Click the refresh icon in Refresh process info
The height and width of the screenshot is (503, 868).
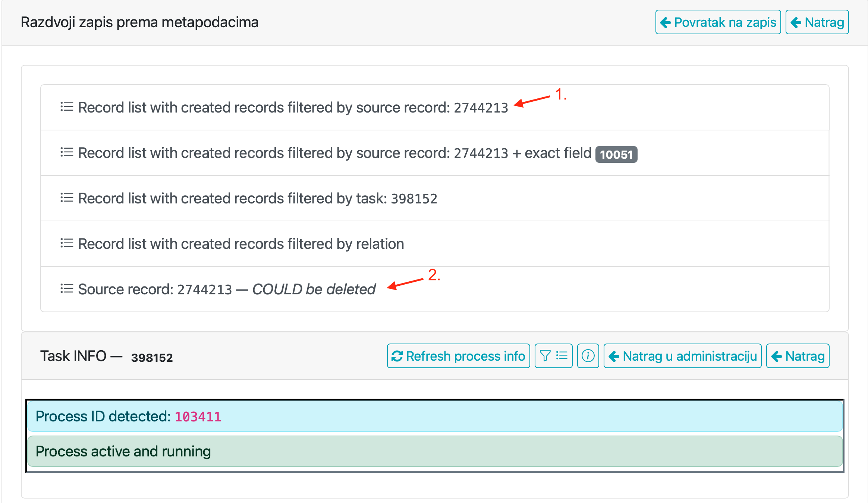tap(396, 356)
